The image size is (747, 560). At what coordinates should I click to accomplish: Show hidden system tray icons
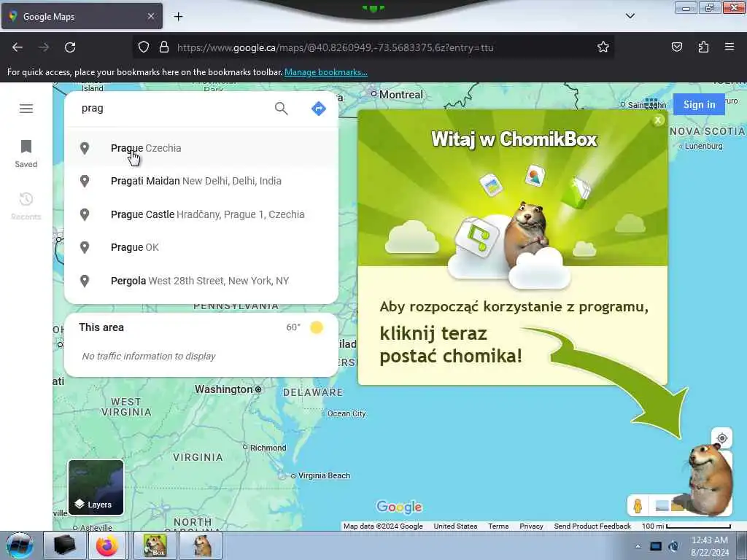638,547
